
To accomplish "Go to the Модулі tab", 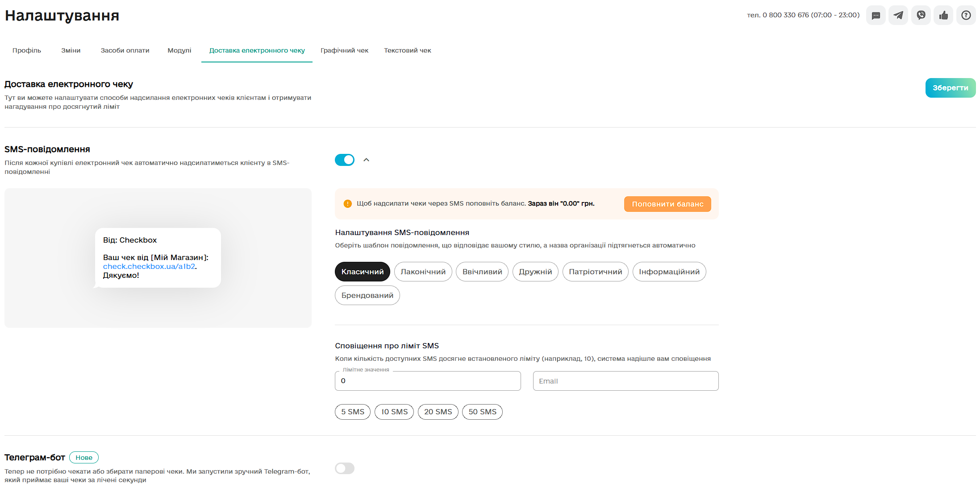I will [x=179, y=50].
